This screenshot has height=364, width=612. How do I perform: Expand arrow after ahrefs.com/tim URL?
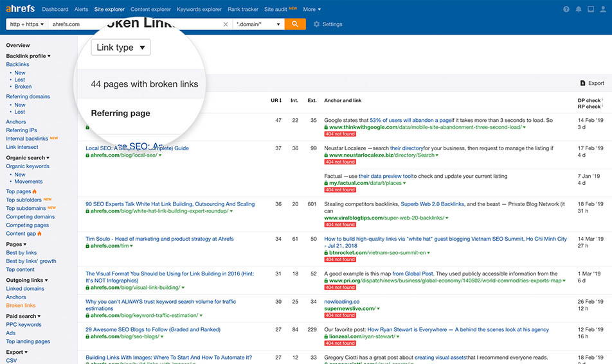click(132, 246)
